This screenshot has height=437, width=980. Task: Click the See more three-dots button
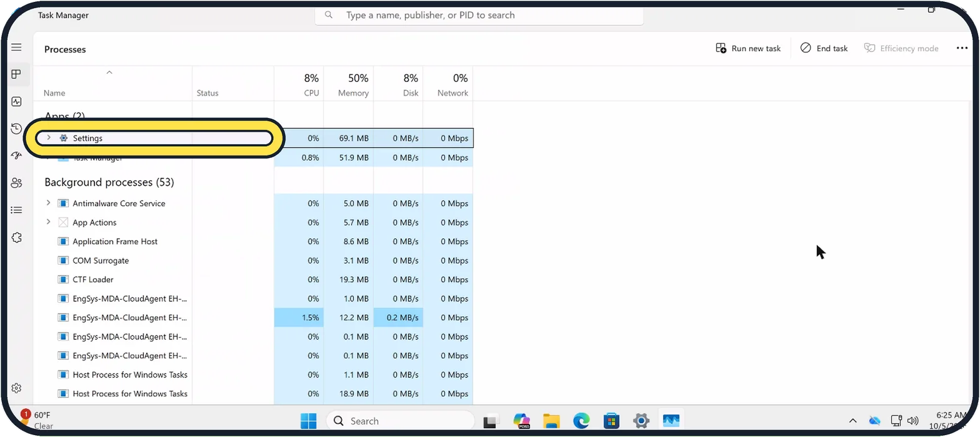point(962,48)
